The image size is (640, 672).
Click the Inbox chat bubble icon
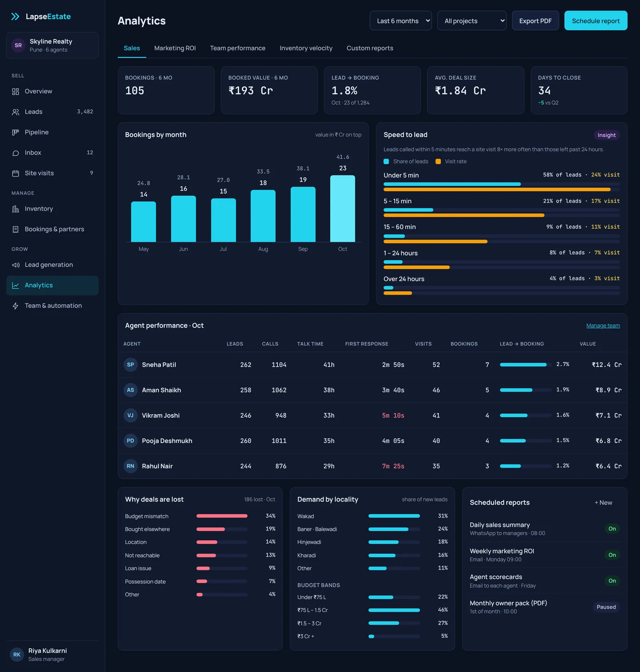[16, 153]
